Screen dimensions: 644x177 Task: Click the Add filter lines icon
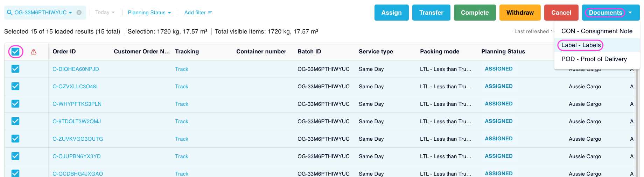tap(210, 13)
